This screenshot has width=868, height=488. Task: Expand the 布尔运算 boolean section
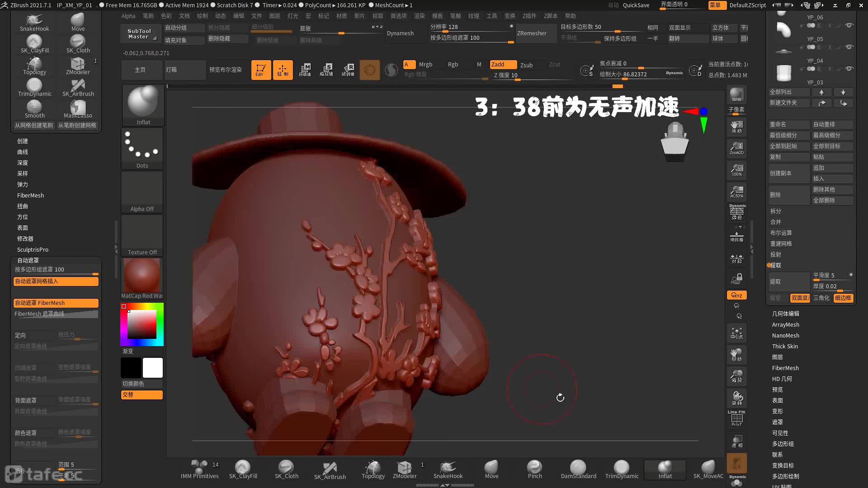pyautogui.click(x=781, y=233)
